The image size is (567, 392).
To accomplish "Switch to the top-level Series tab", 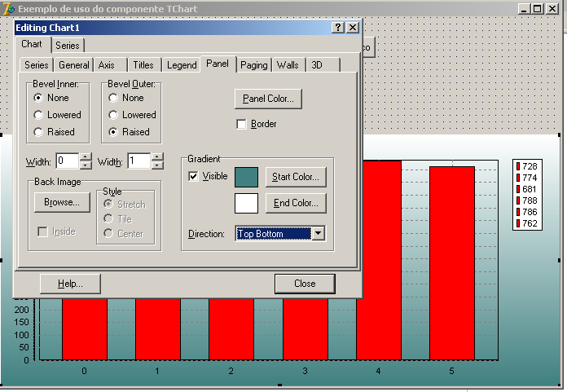I will [68, 46].
